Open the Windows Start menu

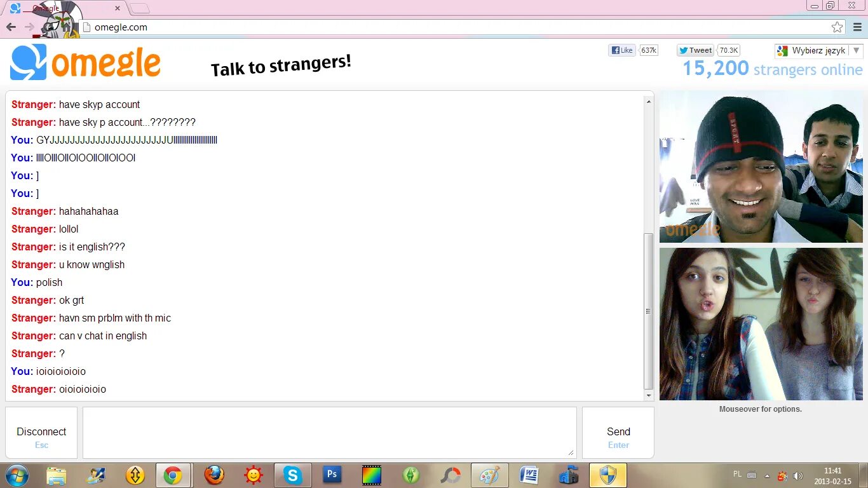click(17, 475)
